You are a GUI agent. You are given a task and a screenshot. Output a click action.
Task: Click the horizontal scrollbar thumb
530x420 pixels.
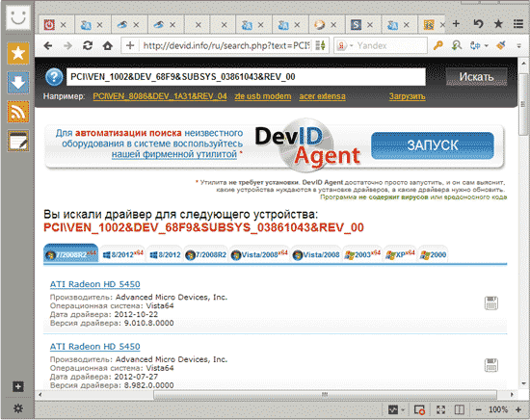coord(325,394)
